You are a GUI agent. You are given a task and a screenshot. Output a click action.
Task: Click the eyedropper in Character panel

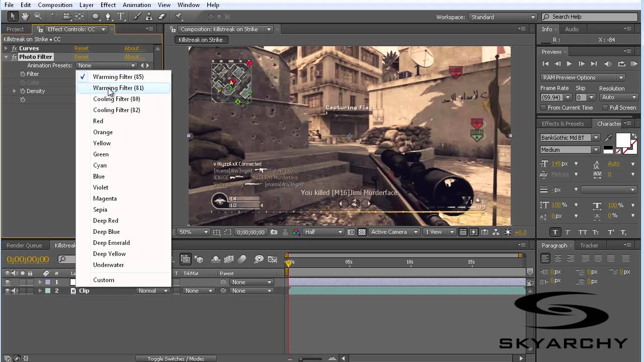coord(609,138)
